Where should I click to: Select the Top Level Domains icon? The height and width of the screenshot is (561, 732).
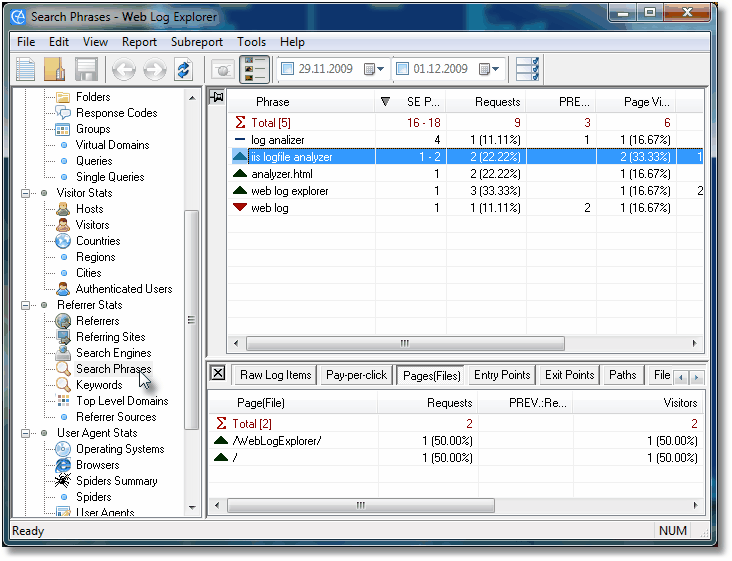click(63, 400)
